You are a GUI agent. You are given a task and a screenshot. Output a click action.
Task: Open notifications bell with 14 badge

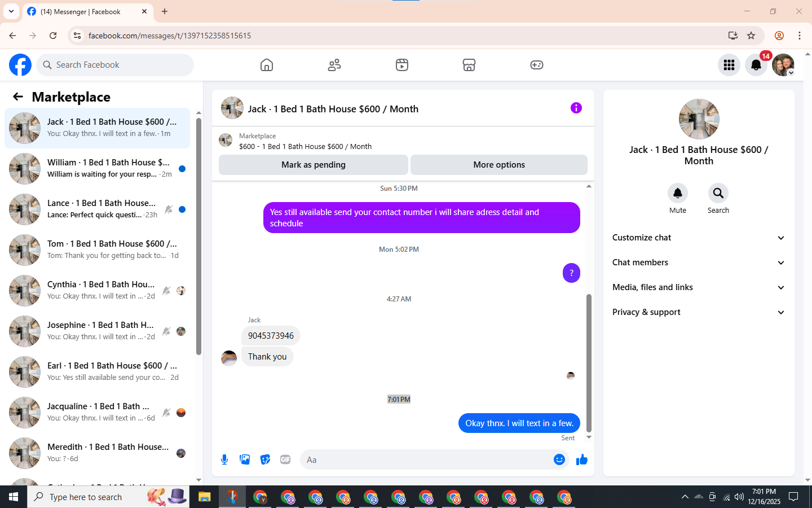(x=756, y=65)
